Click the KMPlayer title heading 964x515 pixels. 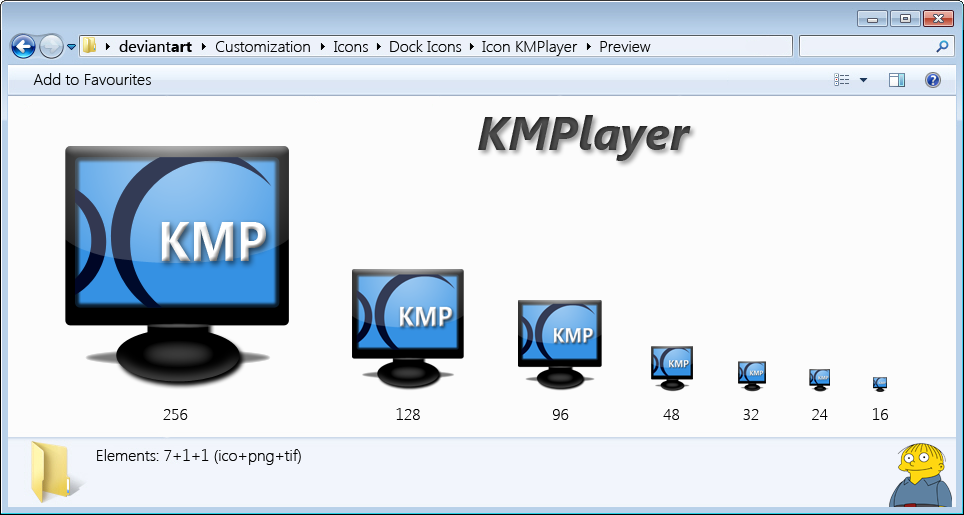point(583,136)
